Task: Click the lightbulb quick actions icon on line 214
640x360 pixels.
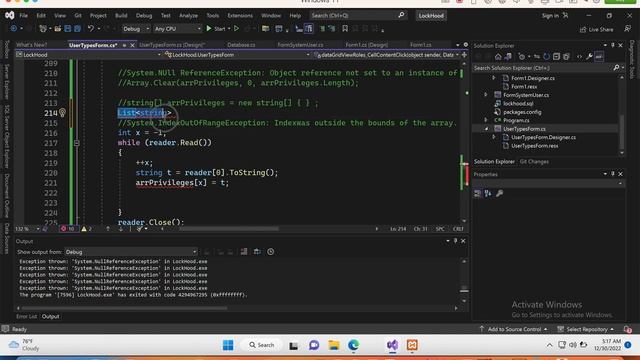Action: click(62, 113)
